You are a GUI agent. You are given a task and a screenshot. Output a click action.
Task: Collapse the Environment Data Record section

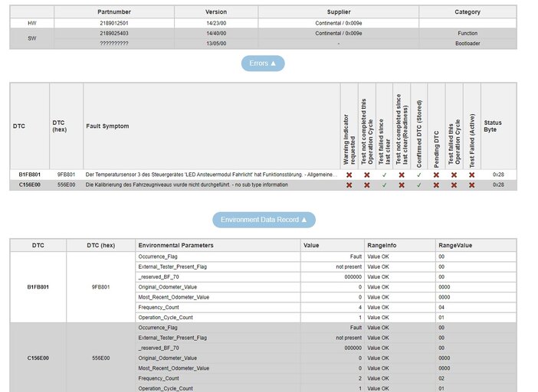point(264,220)
